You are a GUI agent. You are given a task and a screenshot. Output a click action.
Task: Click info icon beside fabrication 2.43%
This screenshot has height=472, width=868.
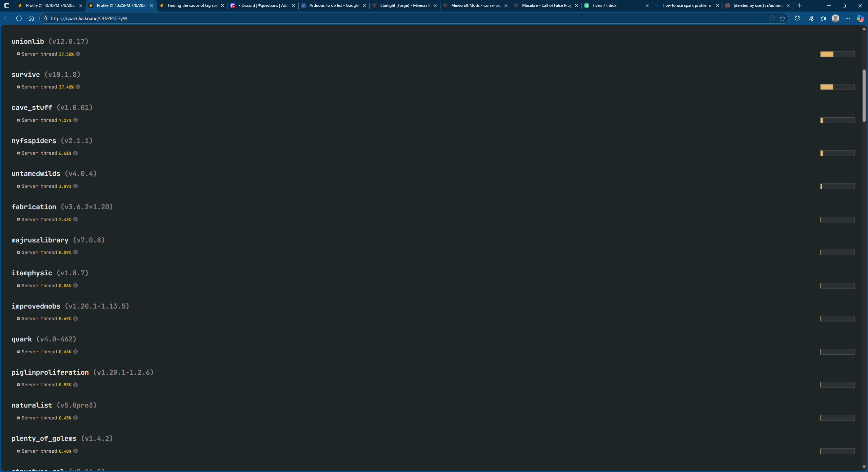coord(76,219)
